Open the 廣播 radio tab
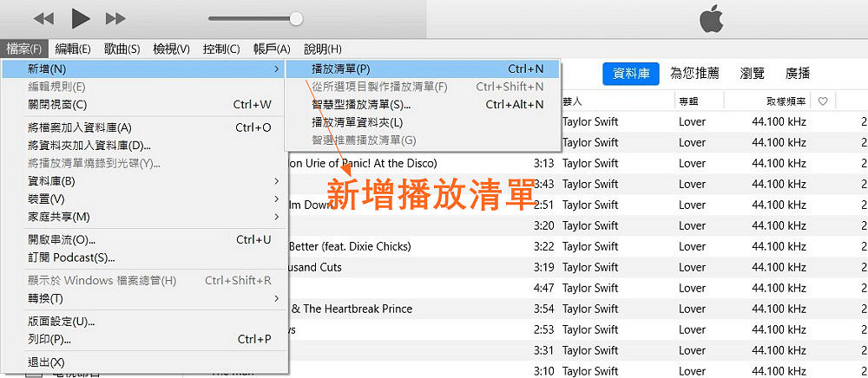The height and width of the screenshot is (378, 868). (x=798, y=74)
